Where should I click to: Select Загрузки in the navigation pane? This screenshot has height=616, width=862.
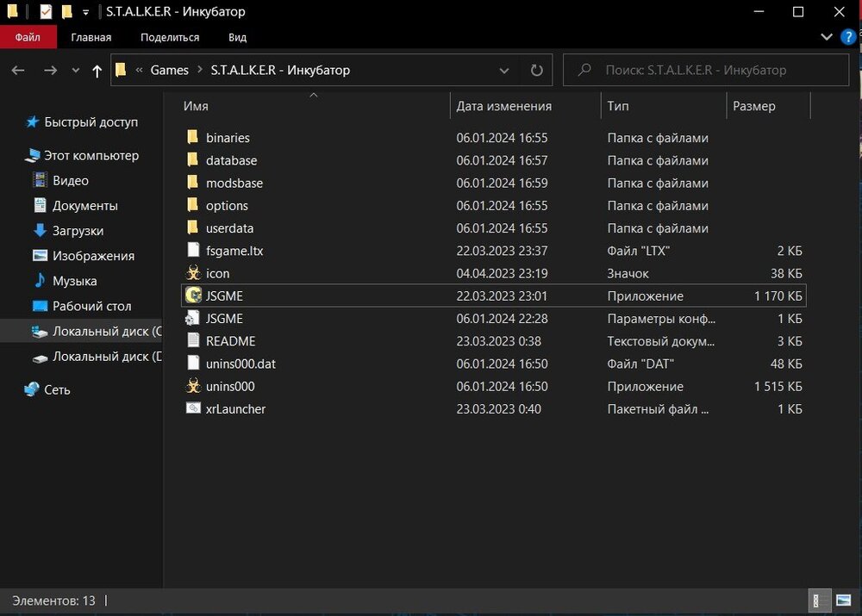(x=78, y=231)
